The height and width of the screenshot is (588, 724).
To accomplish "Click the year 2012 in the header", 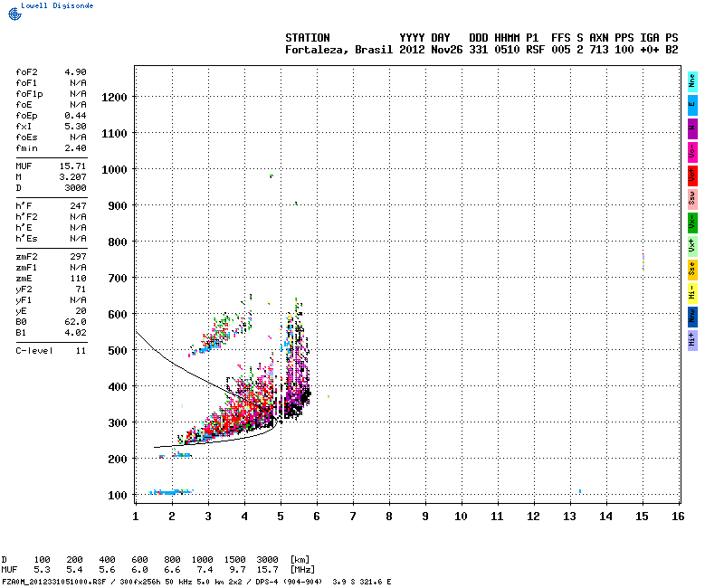I will [x=412, y=50].
